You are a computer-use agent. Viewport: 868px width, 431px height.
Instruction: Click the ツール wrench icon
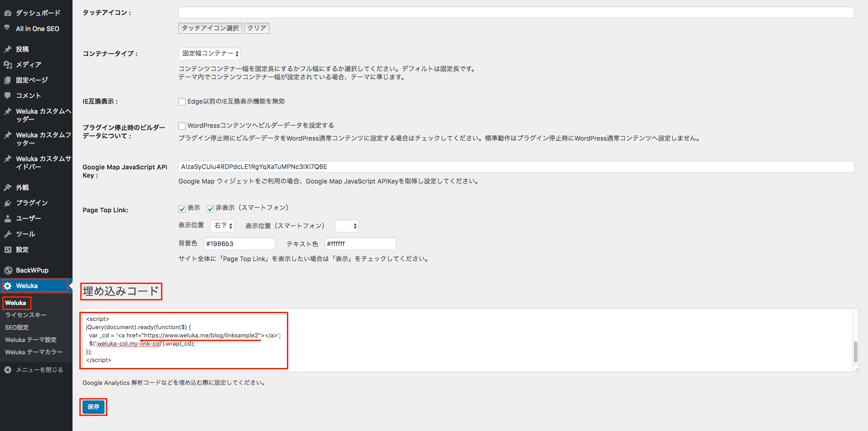click(8, 234)
